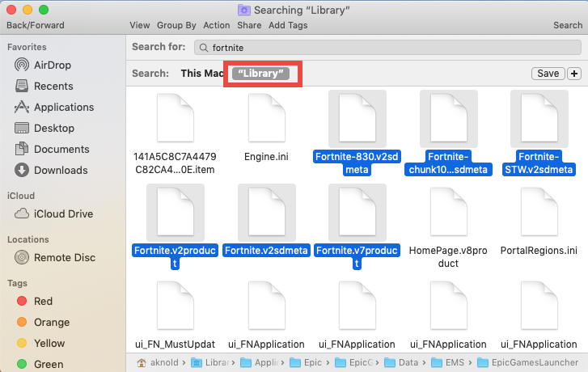Click the Search toolbar item

point(568,25)
